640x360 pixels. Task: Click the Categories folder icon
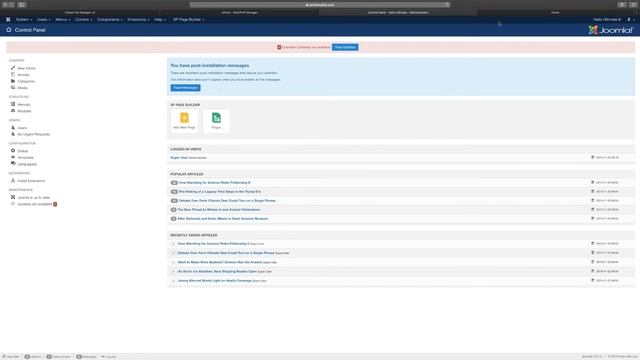tap(13, 81)
